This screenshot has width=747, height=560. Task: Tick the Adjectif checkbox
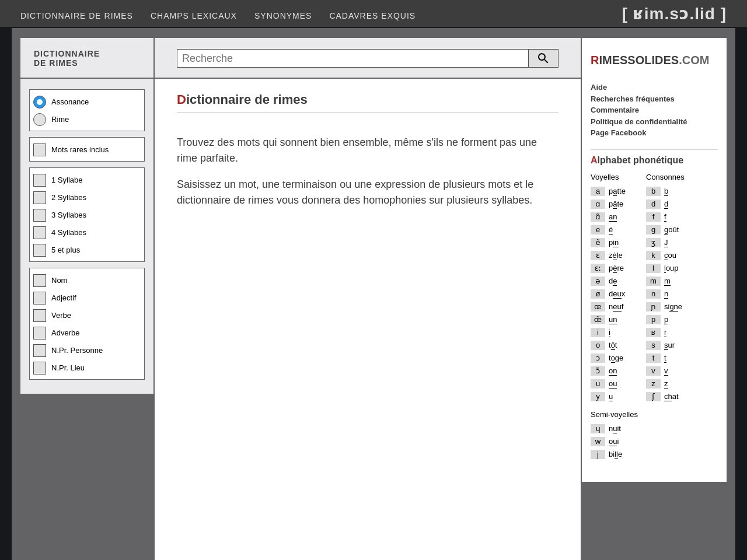pyautogui.click(x=40, y=298)
